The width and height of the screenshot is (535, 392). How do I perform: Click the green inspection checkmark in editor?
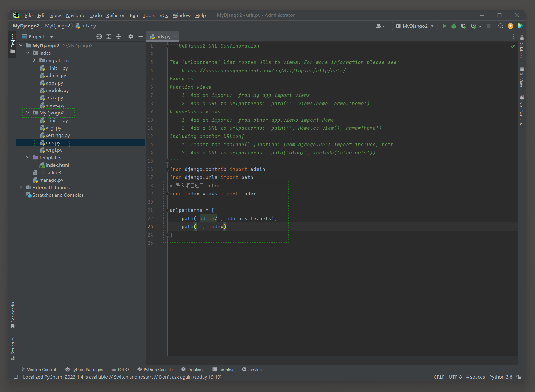tap(513, 46)
